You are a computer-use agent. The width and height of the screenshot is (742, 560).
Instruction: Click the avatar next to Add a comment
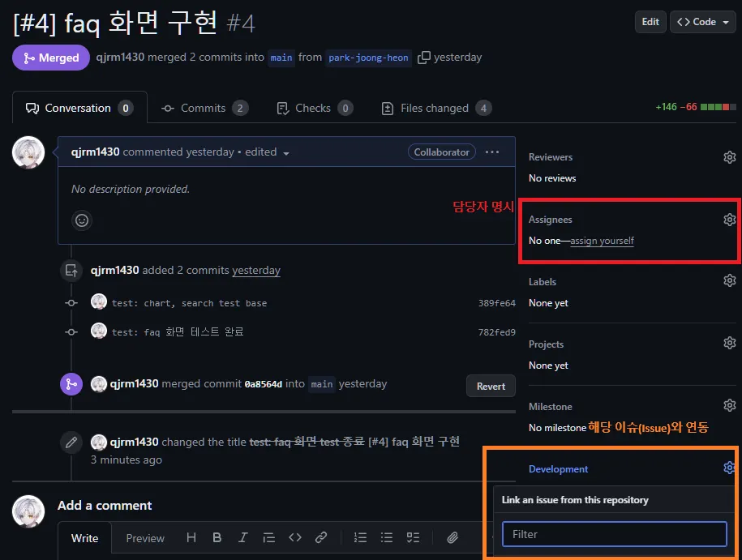[x=28, y=511]
